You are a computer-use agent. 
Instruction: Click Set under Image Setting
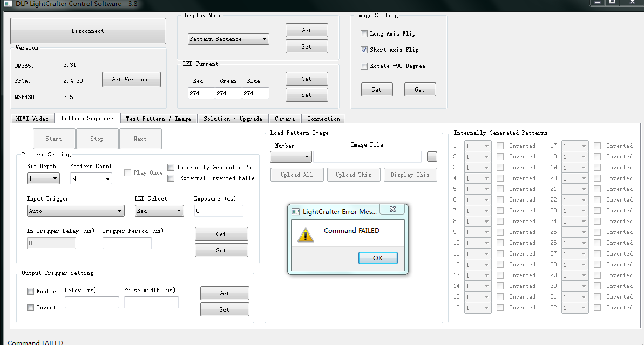(x=377, y=89)
